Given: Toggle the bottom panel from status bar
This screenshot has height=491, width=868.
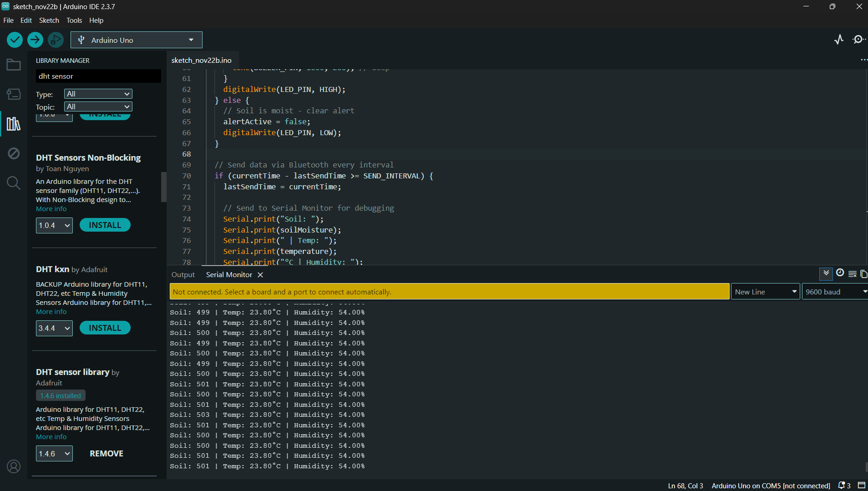Looking at the screenshot, I should coord(861,485).
